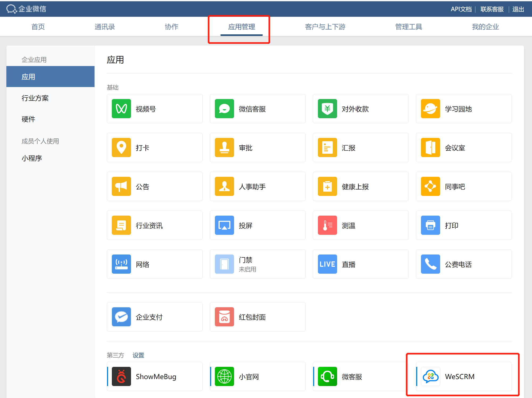This screenshot has width=532, height=398.
Task: Open the API文档 link
Action: tap(461, 9)
